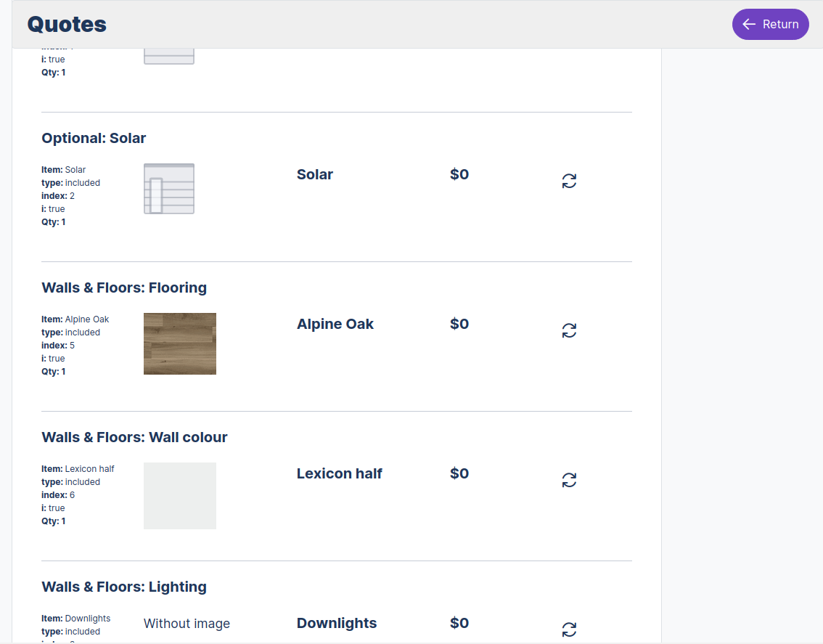Click the Walls & Floors: Flooring heading
Viewport: 823px width, 644px height.
tap(124, 288)
